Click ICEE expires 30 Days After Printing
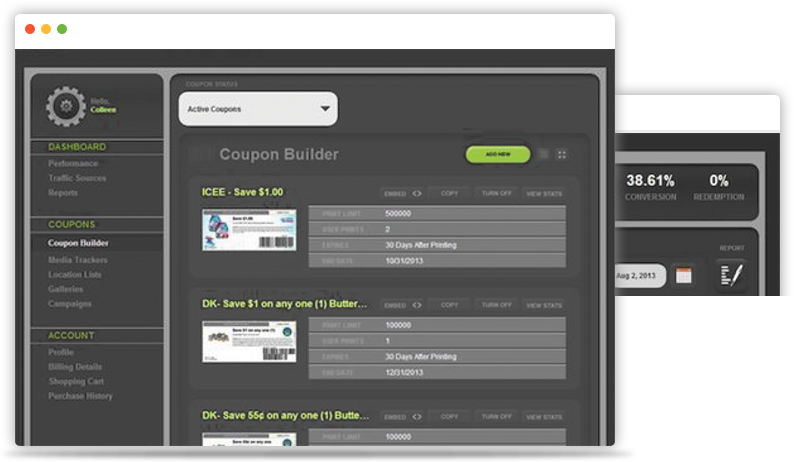Screen dimensions: 794x462 point(421,245)
